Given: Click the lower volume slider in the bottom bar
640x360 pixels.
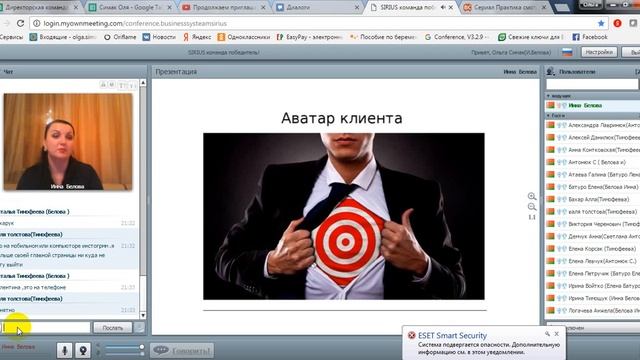Looking at the screenshot, I should coord(124,353).
